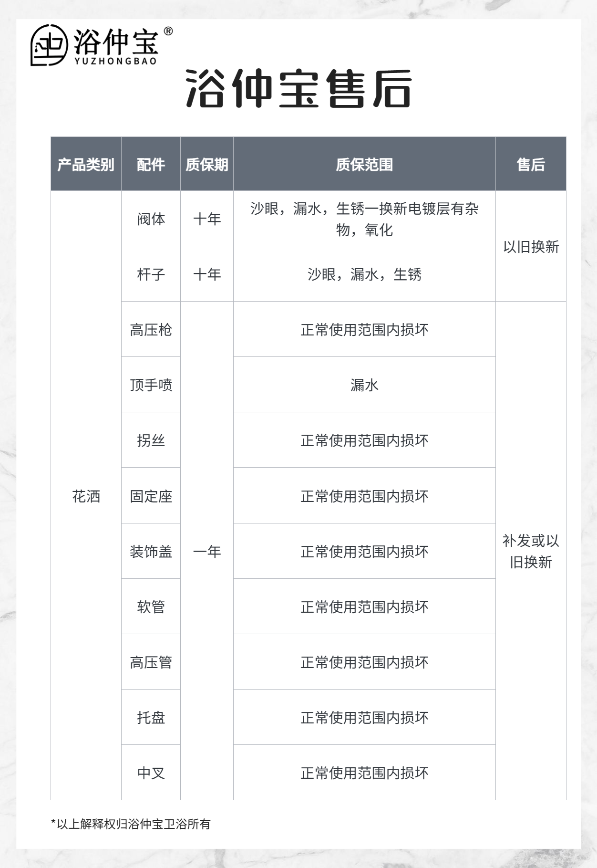Click the 花洒 product category cell
The height and width of the screenshot is (868, 597).
86,496
